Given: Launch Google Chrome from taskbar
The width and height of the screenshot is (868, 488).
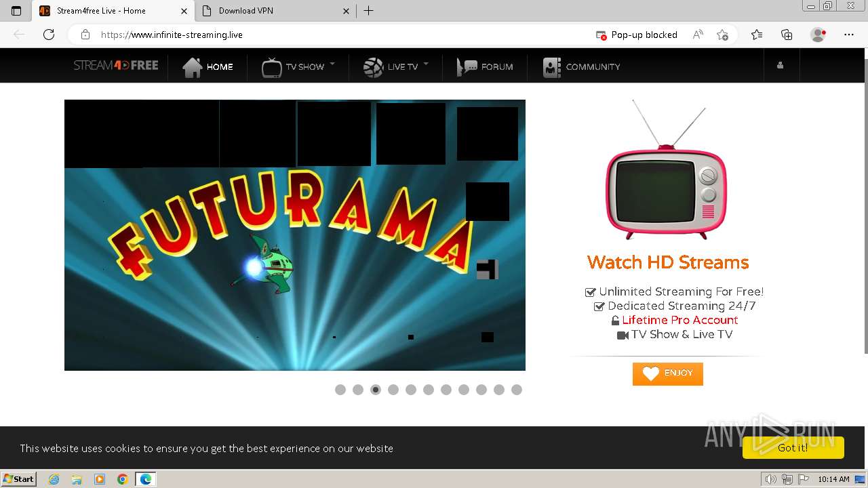Looking at the screenshot, I should [123, 479].
